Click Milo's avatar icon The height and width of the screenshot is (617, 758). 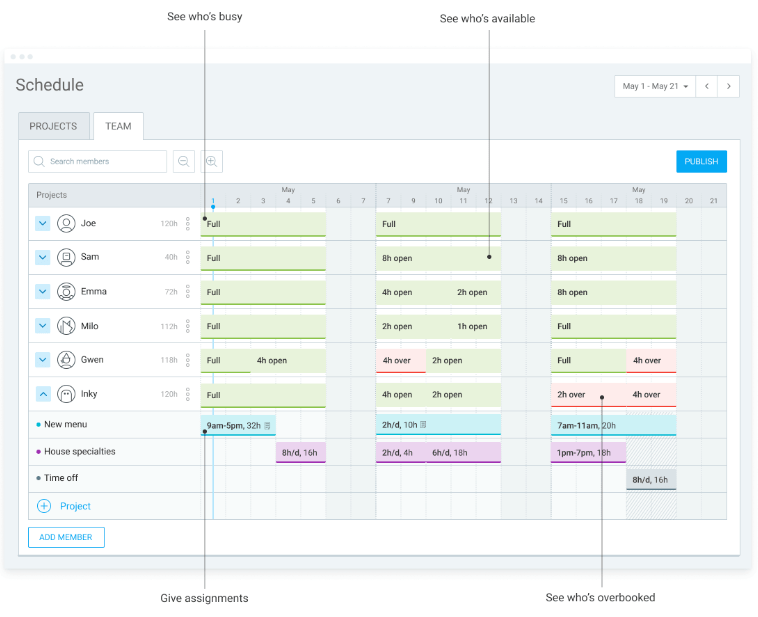click(x=66, y=326)
